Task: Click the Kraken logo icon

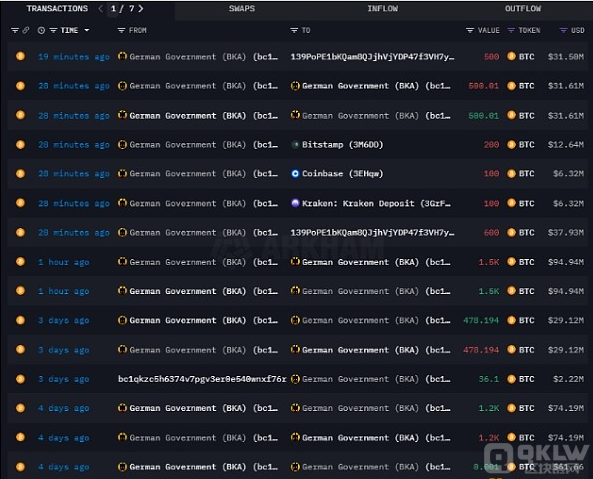Action: (295, 203)
